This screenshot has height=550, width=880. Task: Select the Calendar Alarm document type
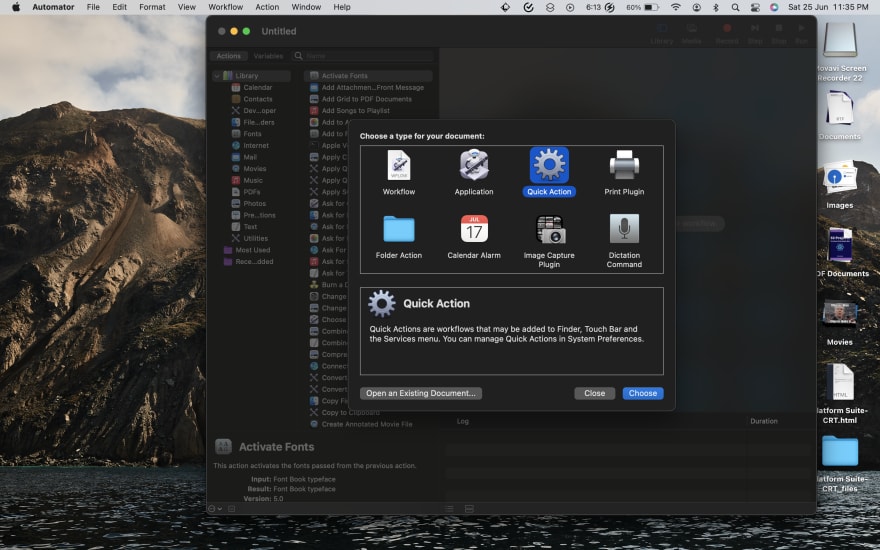(474, 237)
